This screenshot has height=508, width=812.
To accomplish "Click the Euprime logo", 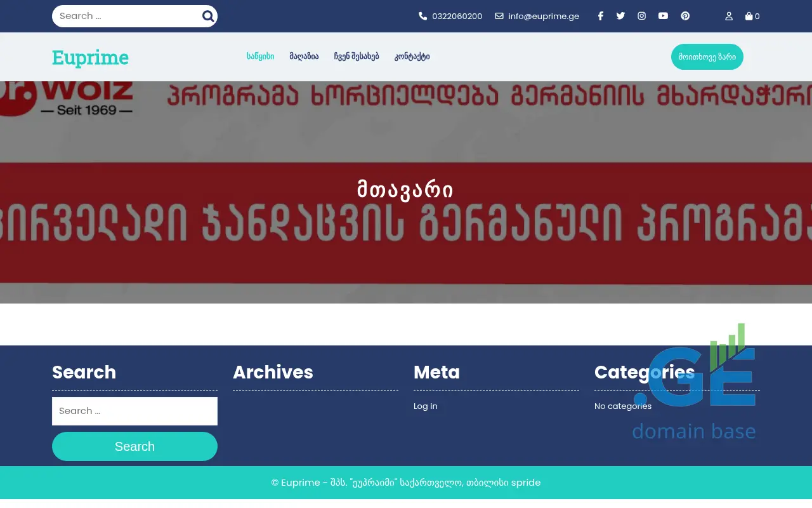I will coord(90,58).
